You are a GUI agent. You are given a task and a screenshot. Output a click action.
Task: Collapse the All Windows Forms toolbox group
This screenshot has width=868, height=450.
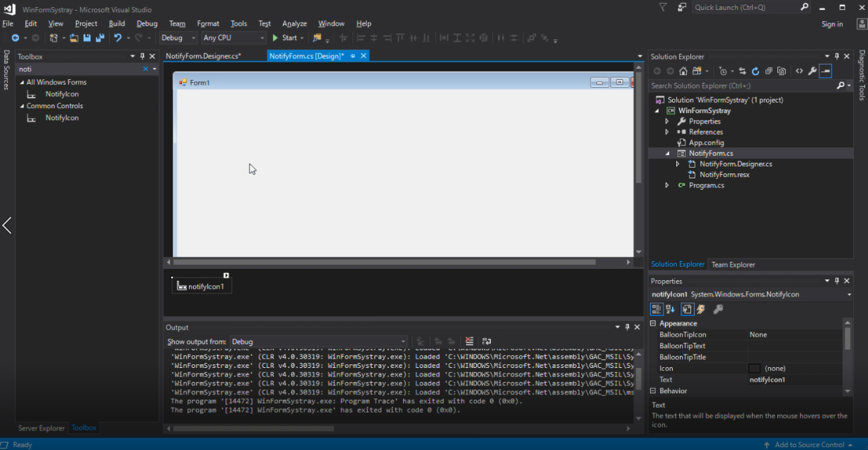pos(22,83)
